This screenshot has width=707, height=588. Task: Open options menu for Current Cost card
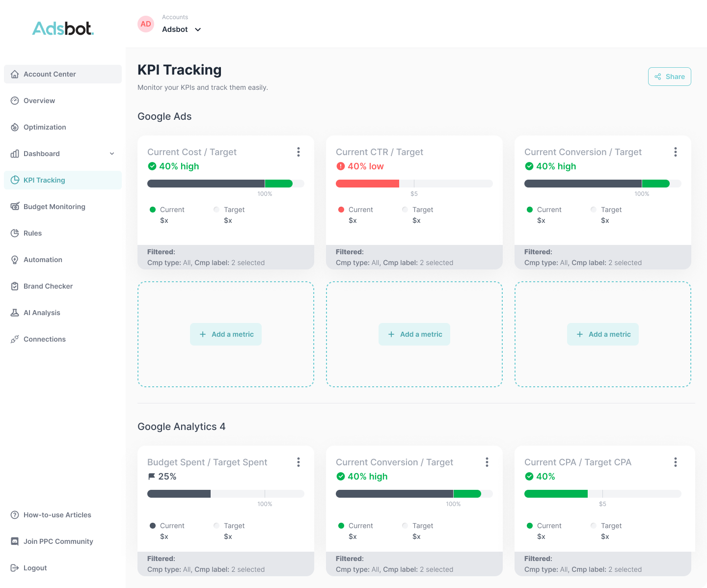(x=299, y=152)
